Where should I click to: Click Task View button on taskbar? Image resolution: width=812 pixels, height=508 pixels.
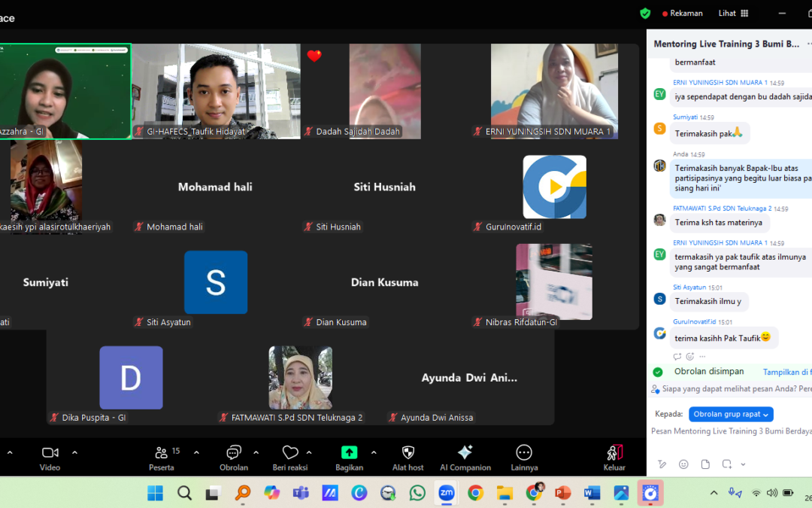pyautogui.click(x=212, y=493)
